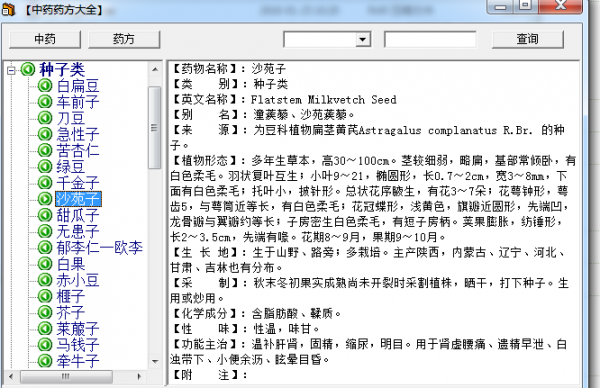The height and width of the screenshot is (388, 600).
Task: Select 牵牛子 in the herb tree
Action: [78, 360]
